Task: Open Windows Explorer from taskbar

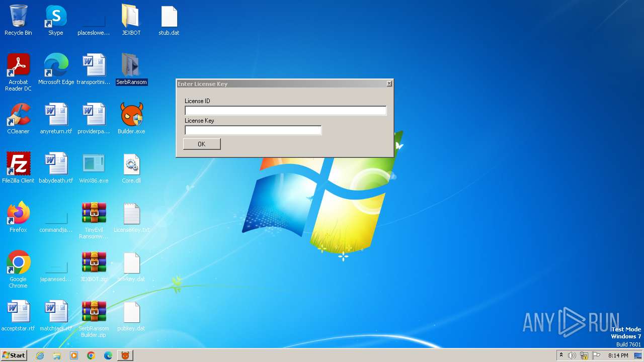Action: [x=57, y=355]
